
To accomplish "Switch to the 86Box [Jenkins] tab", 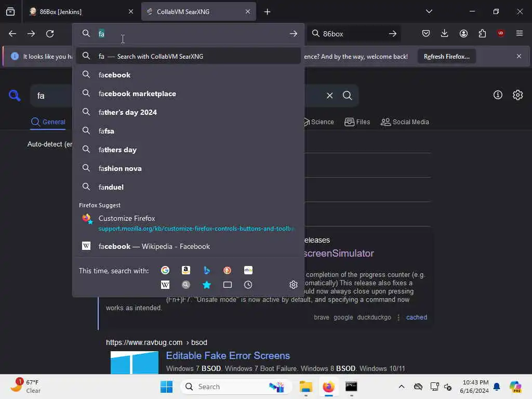I will pyautogui.click(x=82, y=12).
